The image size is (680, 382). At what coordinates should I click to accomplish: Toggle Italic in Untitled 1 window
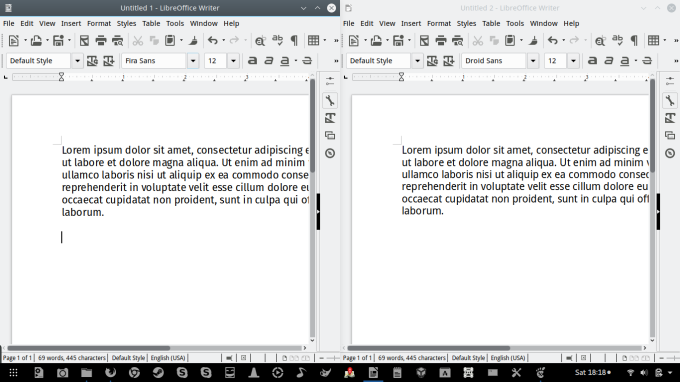click(269, 61)
